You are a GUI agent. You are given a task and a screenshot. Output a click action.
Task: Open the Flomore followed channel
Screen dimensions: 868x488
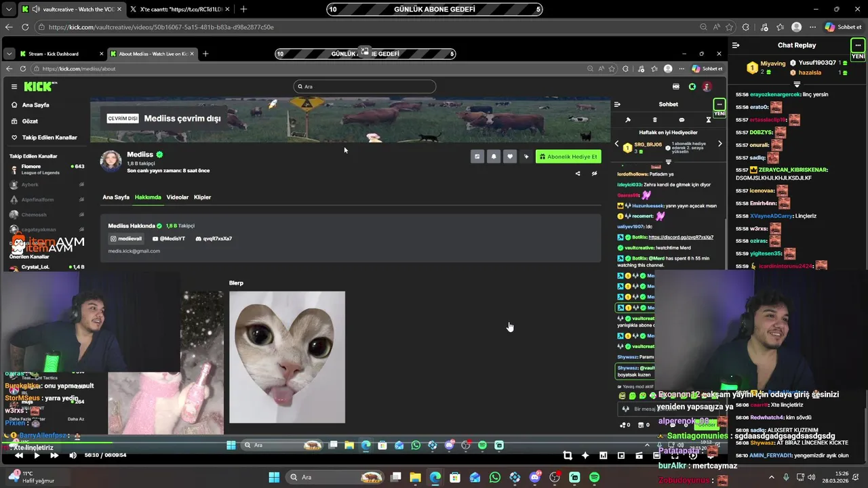tap(47, 169)
